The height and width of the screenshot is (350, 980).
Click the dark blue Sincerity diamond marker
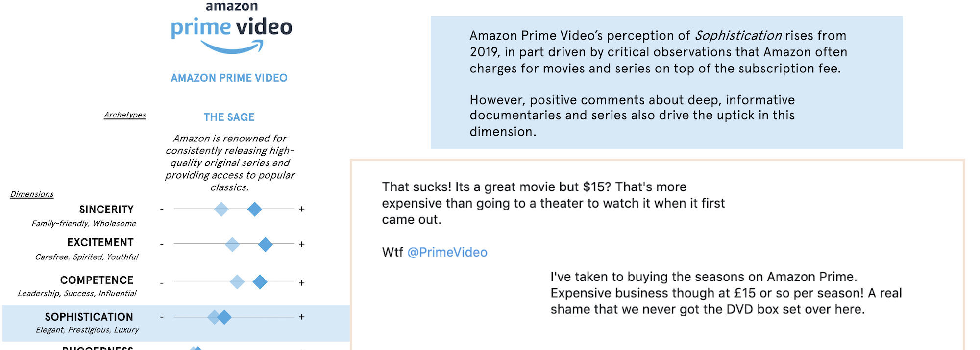(254, 209)
